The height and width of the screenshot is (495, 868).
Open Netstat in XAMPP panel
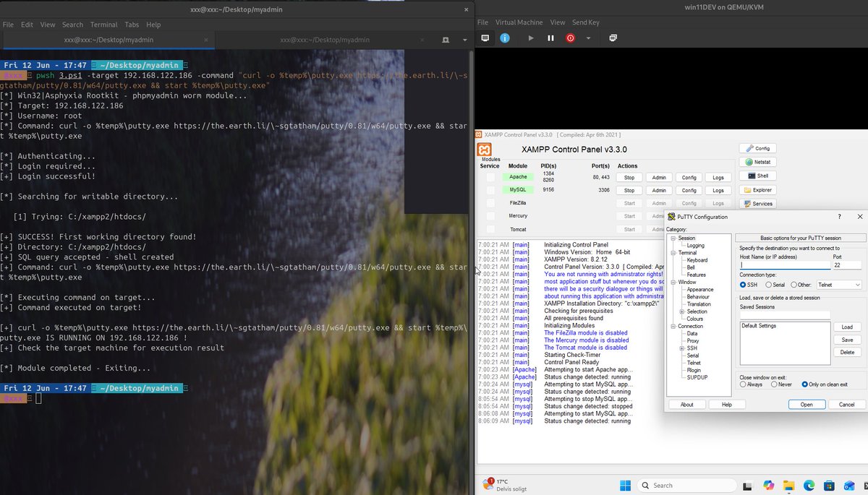pos(757,162)
